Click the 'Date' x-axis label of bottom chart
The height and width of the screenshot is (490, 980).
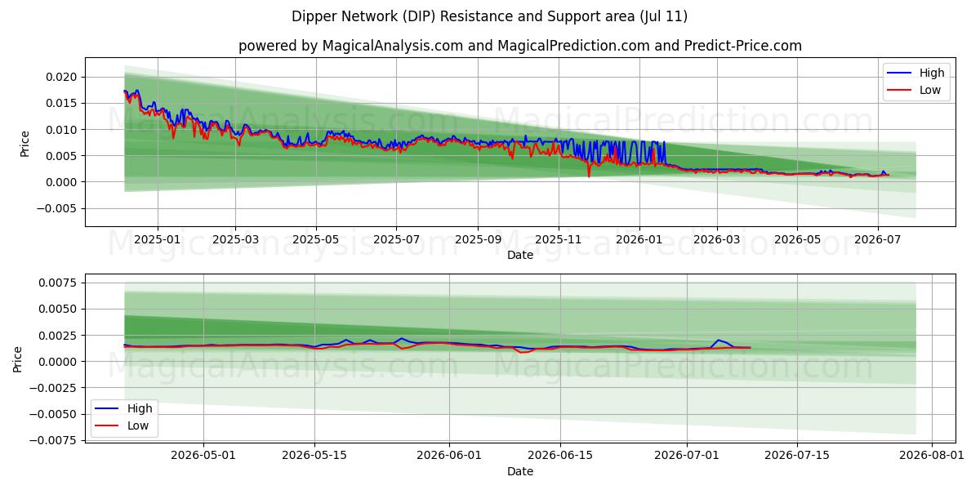520,472
